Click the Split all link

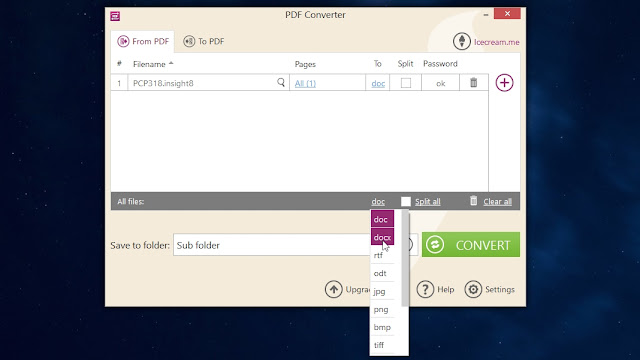(x=427, y=202)
